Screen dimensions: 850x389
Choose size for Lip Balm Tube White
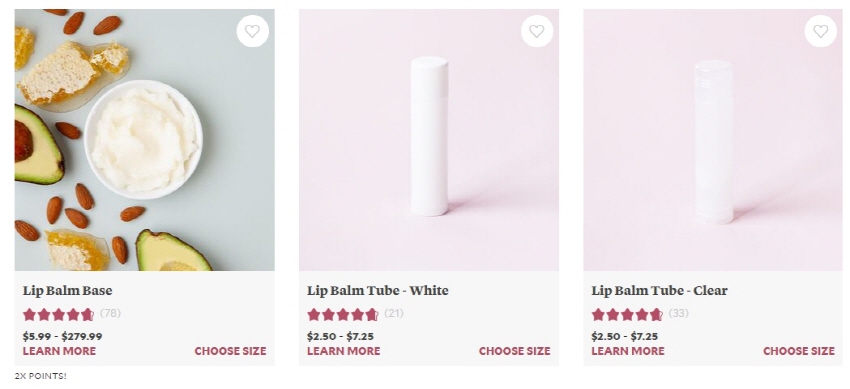(x=514, y=351)
